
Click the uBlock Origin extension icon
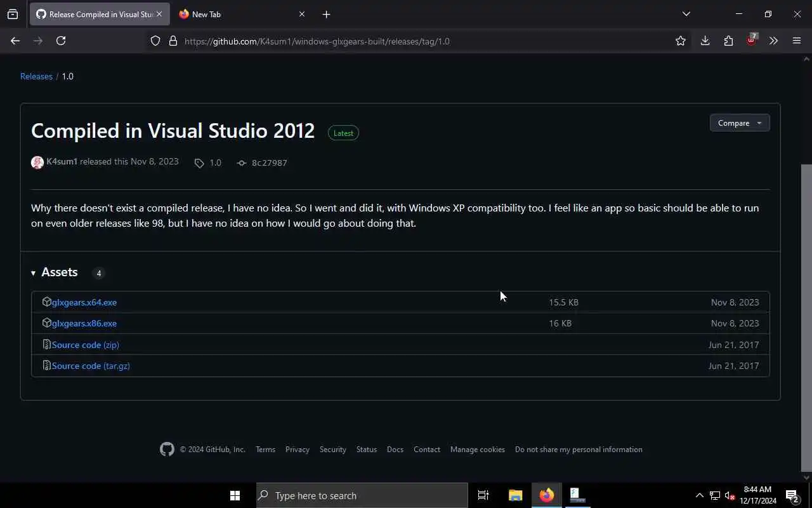click(752, 39)
